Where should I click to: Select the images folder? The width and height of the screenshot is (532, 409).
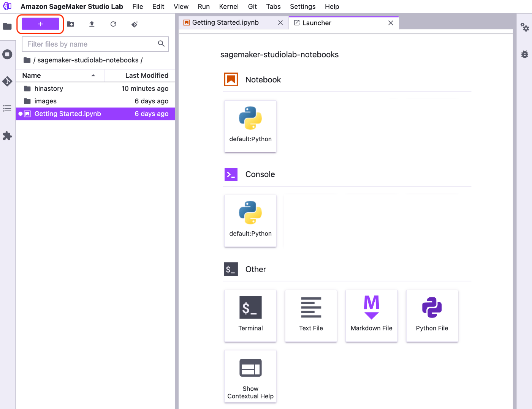point(95,101)
